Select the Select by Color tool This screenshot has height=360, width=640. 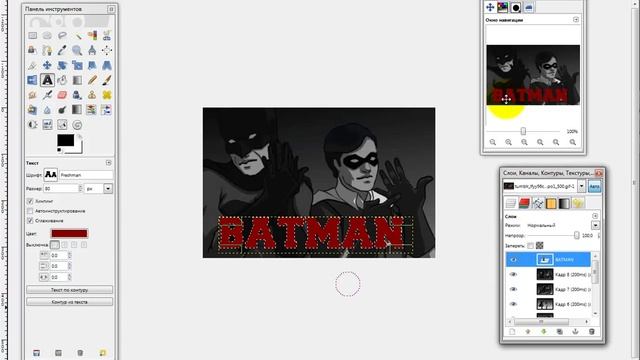[92, 36]
